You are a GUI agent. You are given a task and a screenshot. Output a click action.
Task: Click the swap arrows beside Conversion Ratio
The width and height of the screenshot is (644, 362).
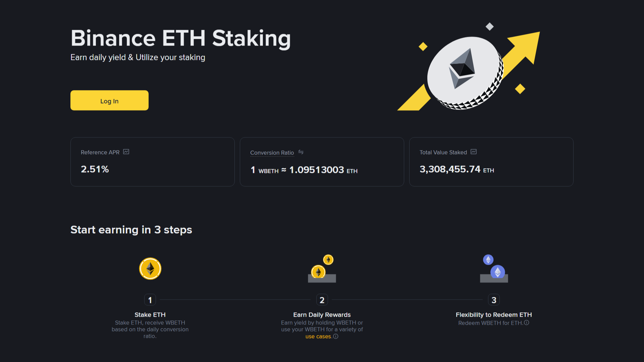pyautogui.click(x=301, y=152)
